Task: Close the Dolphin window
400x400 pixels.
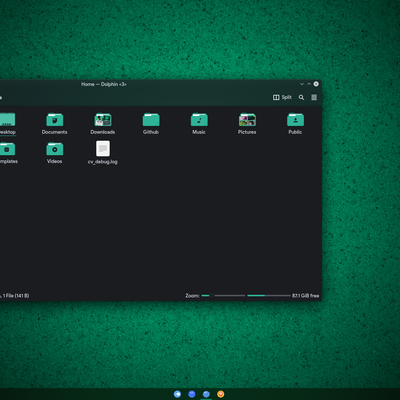Action: pyautogui.click(x=316, y=84)
